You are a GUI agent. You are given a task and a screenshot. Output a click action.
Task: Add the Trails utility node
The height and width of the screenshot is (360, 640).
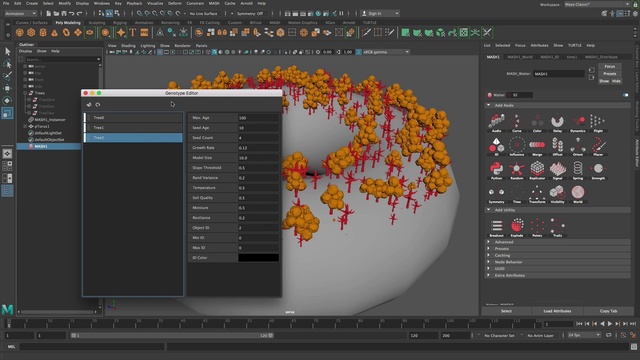[x=558, y=228]
